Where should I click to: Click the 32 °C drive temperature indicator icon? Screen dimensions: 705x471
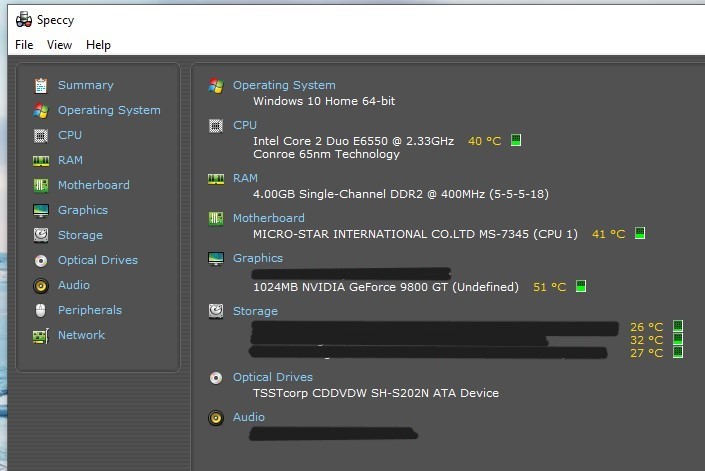coord(678,339)
